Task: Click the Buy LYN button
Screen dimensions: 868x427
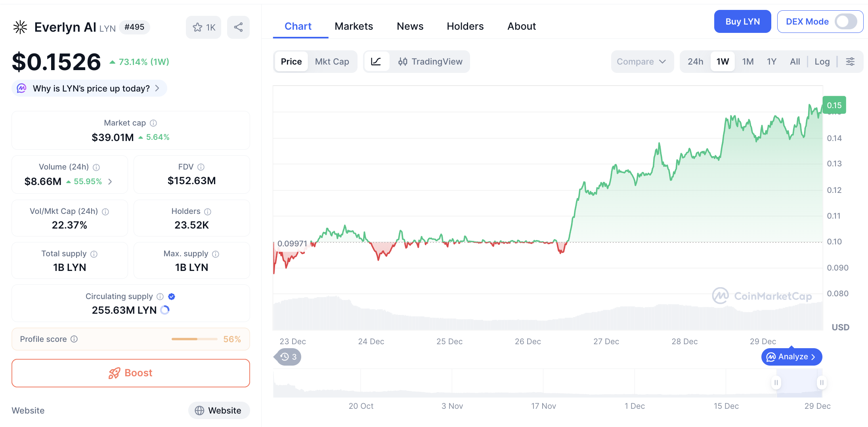Action: [742, 22]
